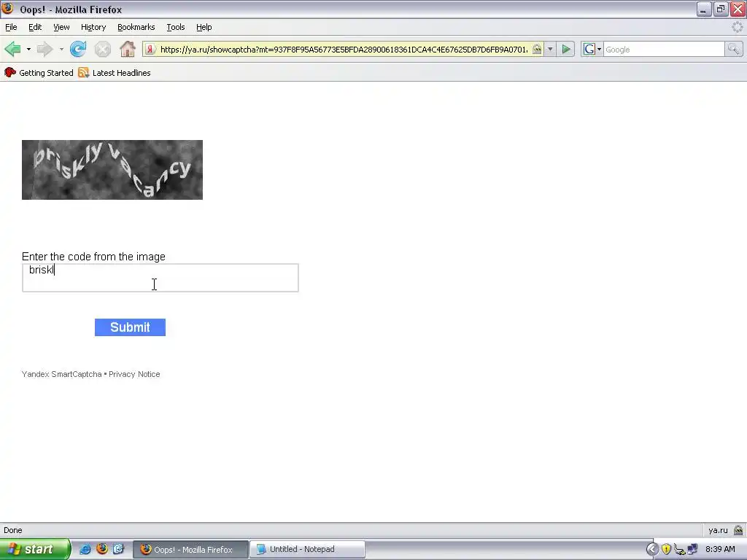The height and width of the screenshot is (560, 747).
Task: Open the Yandex SmartCaptcha link
Action: pos(61,374)
